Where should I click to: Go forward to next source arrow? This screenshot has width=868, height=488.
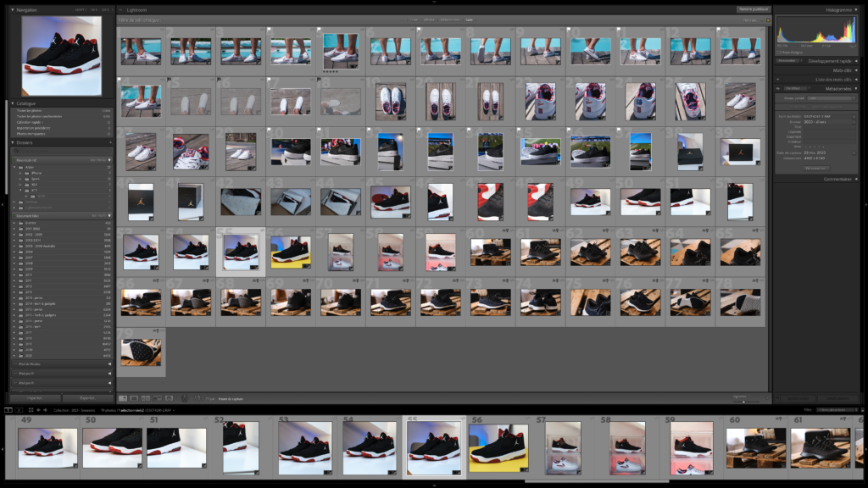45,410
